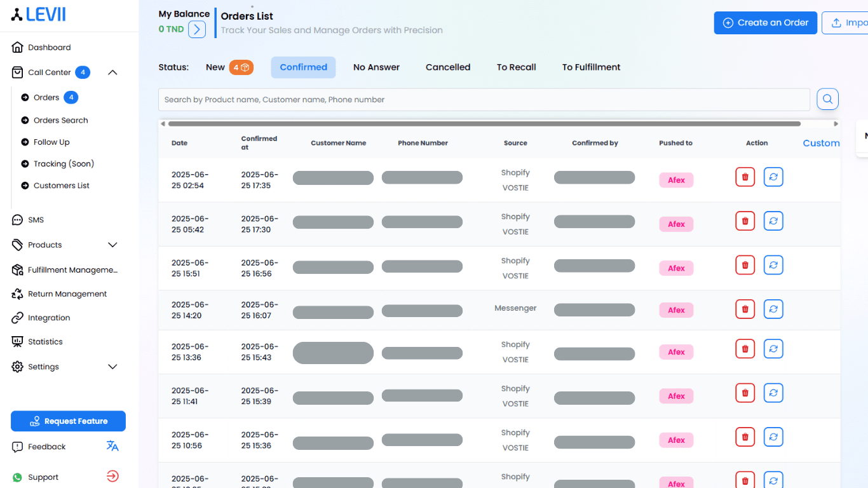Open the Statistics section

tap(44, 341)
